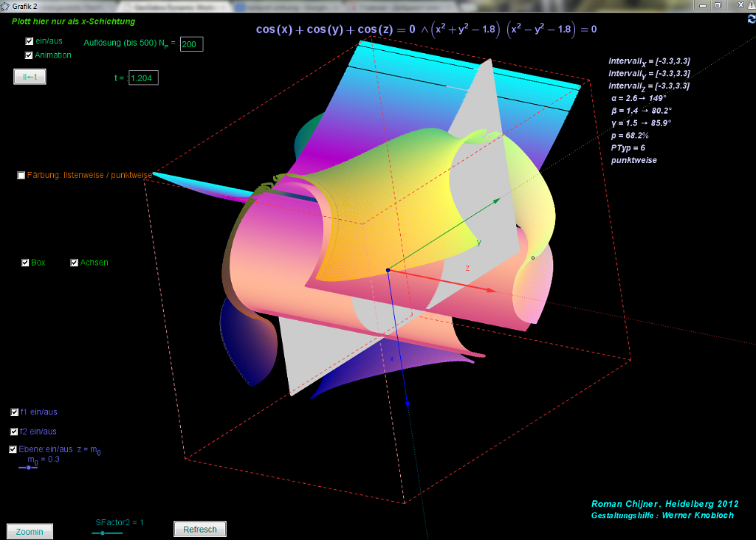Maximize the Grafik 2 window
This screenshot has width=756, height=540.
click(x=717, y=5)
